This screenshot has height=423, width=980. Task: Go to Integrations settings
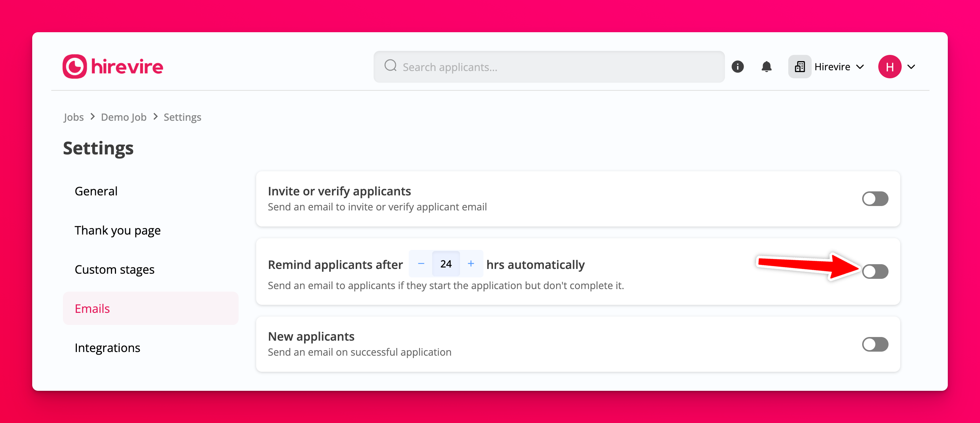click(107, 348)
